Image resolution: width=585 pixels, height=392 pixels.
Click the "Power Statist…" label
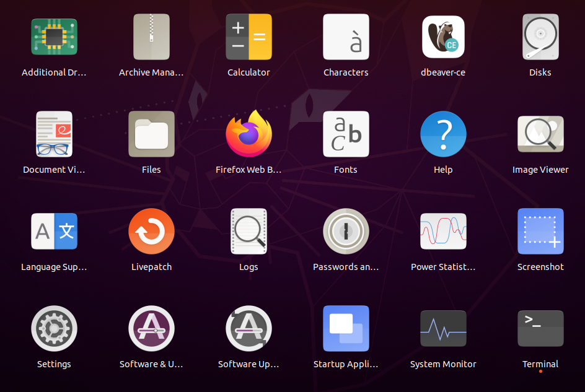coord(443,267)
